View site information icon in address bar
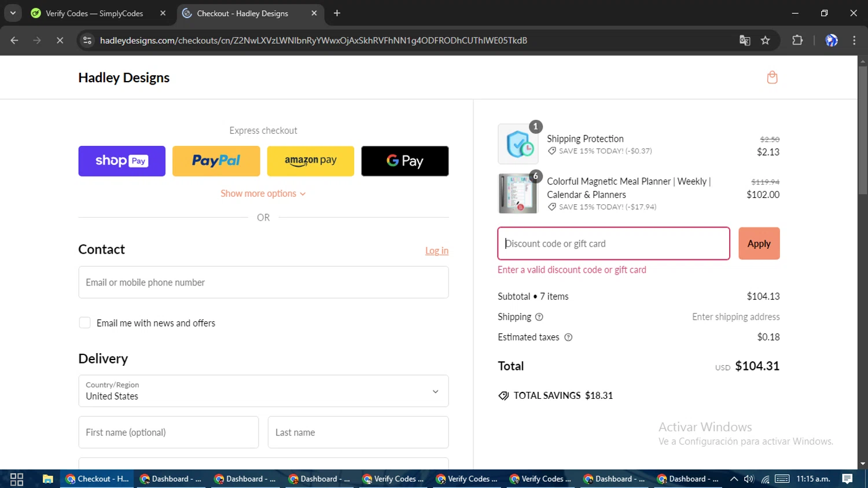Screen dimensions: 868x488 click(x=87, y=41)
